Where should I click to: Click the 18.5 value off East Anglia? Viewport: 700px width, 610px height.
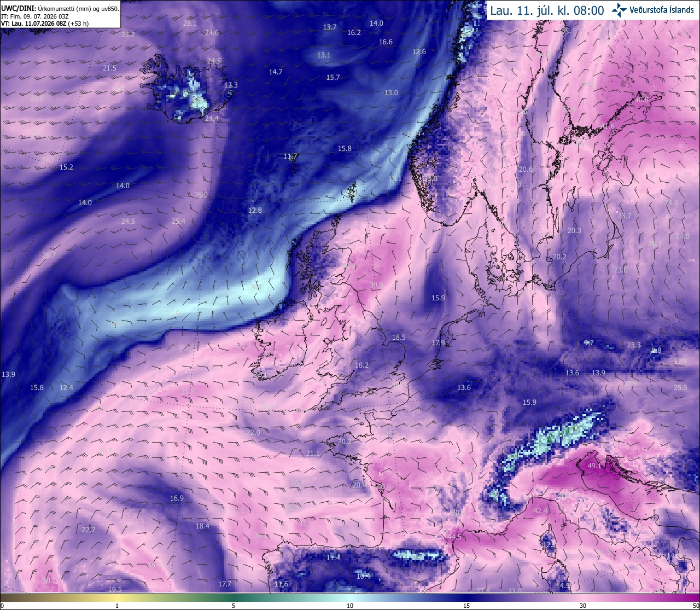click(x=399, y=337)
